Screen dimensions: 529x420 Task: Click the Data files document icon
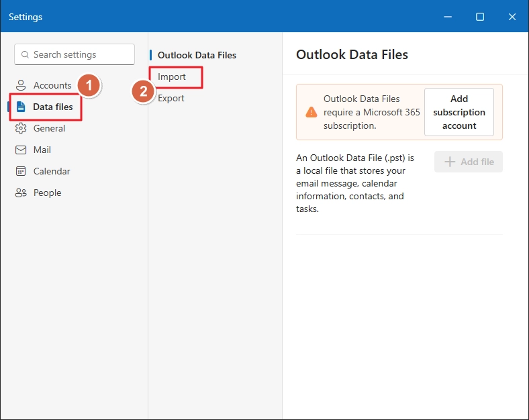click(21, 107)
